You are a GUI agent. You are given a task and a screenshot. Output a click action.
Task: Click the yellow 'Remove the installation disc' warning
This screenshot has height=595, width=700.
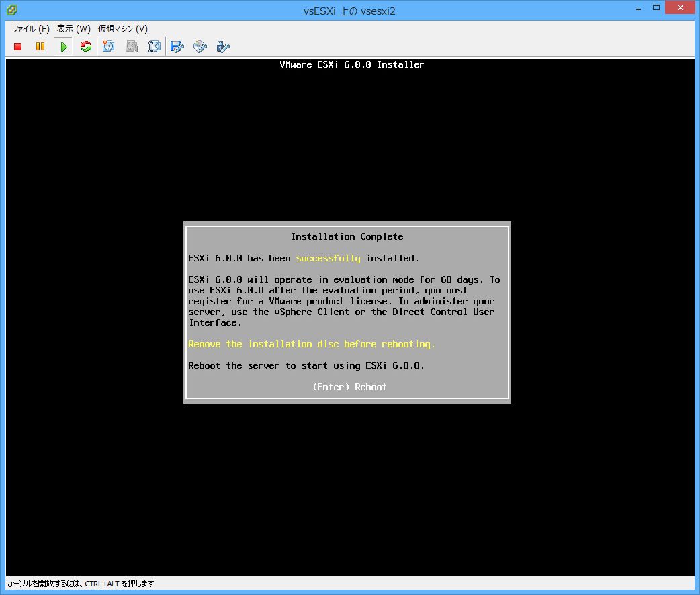tap(311, 344)
